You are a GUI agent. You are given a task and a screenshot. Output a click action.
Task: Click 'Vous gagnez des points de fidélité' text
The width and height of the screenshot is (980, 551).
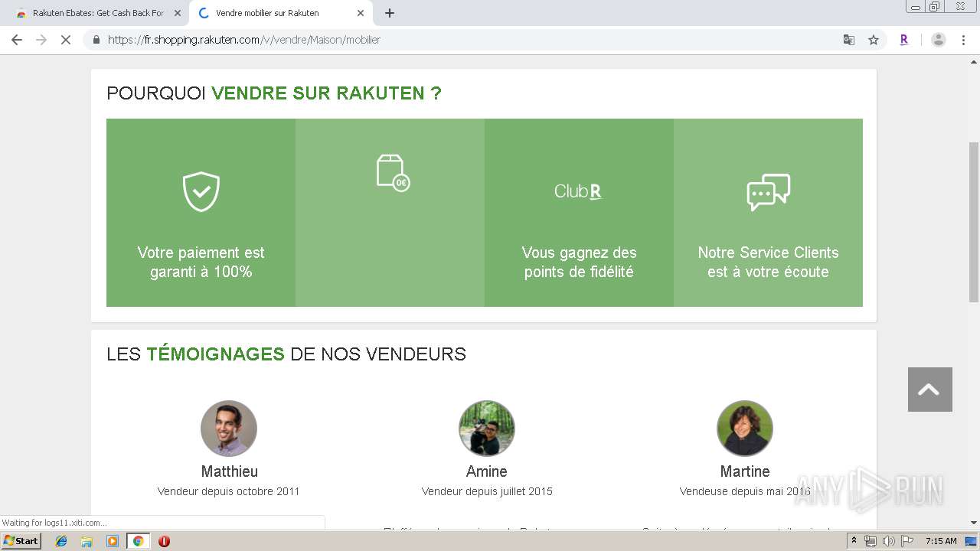[x=579, y=262]
